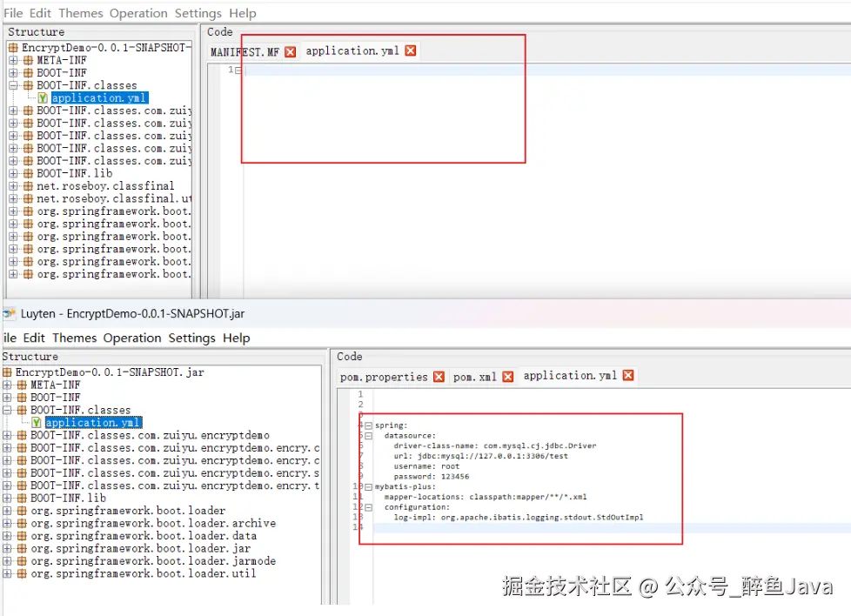Switch to the pom.properties tab

[384, 377]
